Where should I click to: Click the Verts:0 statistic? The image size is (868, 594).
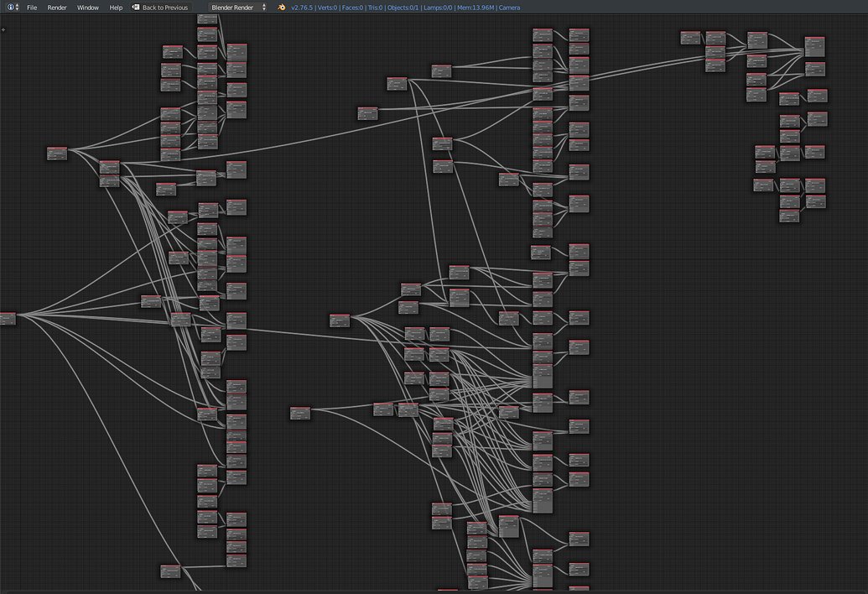pyautogui.click(x=327, y=8)
